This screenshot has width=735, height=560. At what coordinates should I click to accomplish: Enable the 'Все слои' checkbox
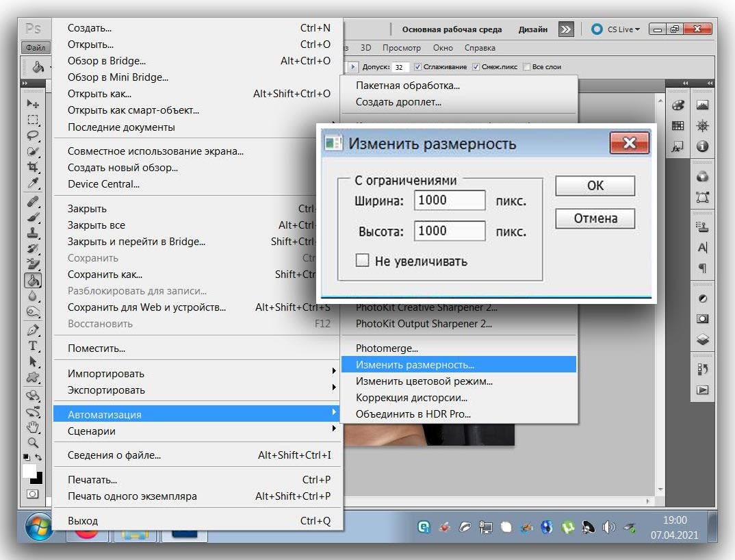pos(526,66)
